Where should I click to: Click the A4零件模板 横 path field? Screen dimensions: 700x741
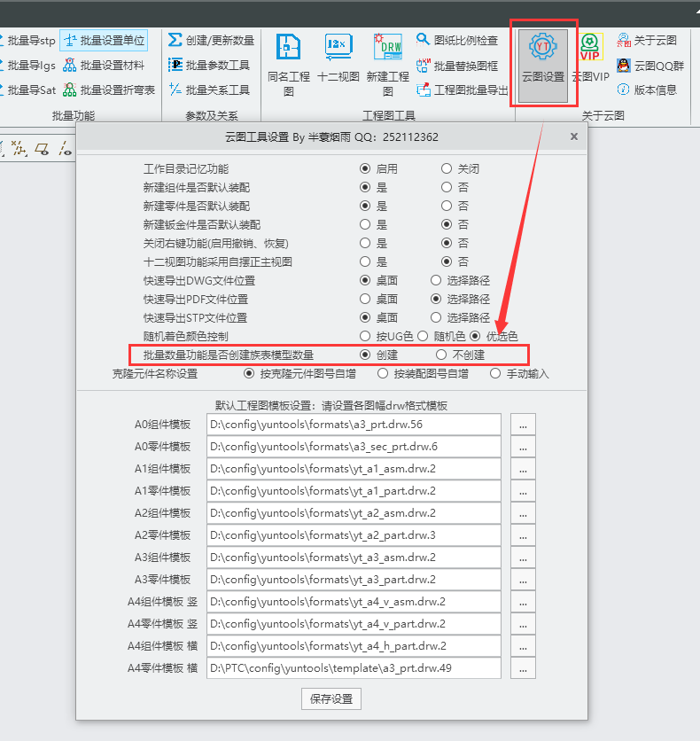click(354, 668)
